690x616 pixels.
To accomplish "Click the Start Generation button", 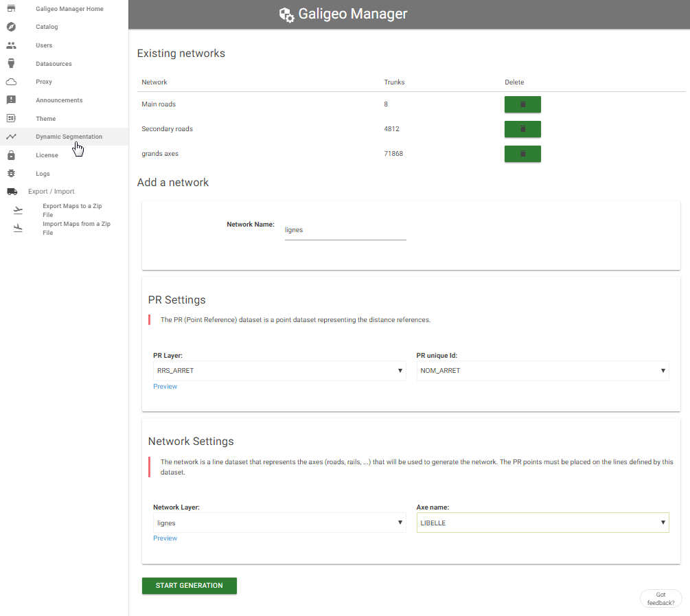I will [189, 586].
